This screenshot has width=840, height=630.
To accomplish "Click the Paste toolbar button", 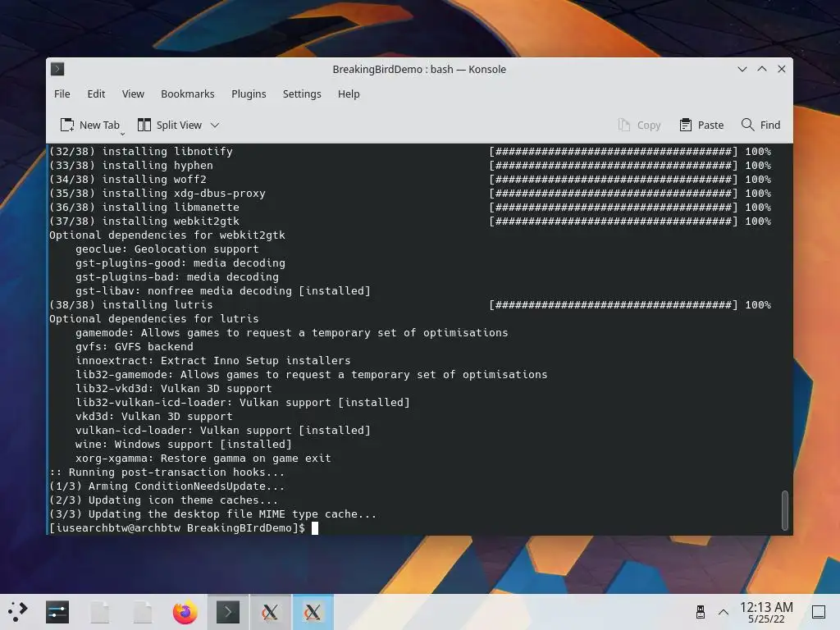I will click(x=701, y=125).
